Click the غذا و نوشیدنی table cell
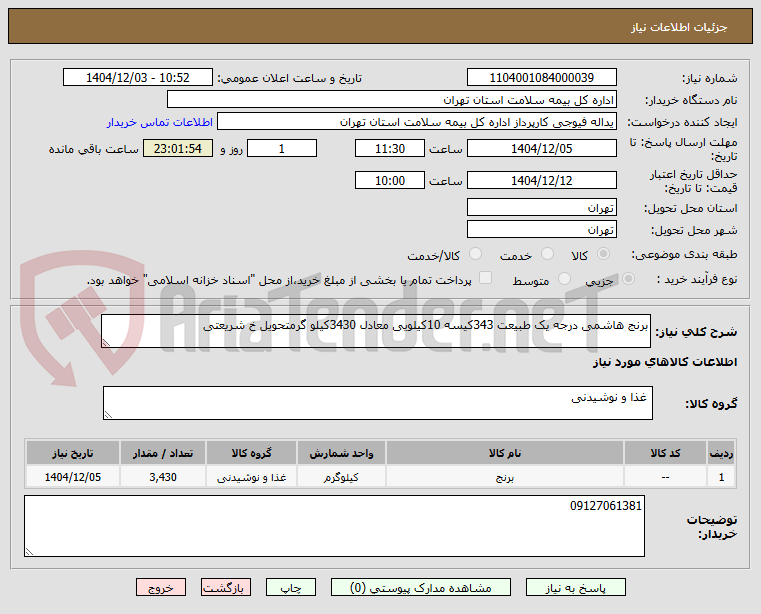The image size is (761, 614). (251, 477)
